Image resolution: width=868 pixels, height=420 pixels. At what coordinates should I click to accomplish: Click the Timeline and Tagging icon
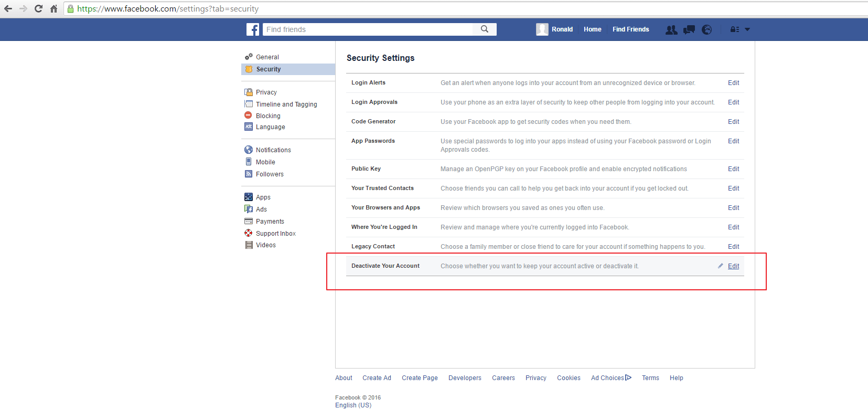coord(249,104)
